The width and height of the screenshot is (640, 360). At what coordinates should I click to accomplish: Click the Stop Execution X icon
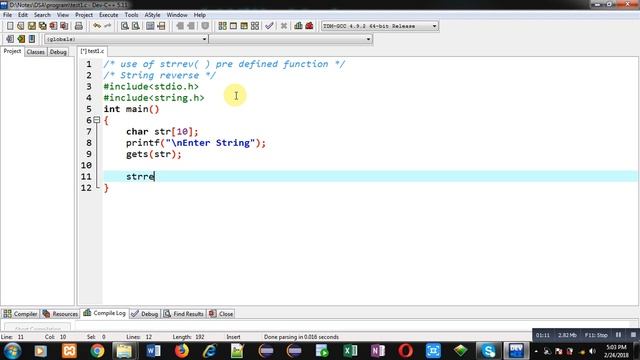click(x=284, y=26)
